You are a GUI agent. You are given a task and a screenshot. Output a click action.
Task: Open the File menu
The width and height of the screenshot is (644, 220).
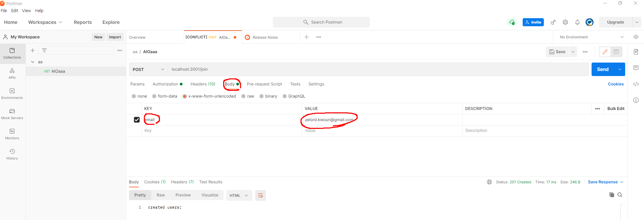click(4, 11)
